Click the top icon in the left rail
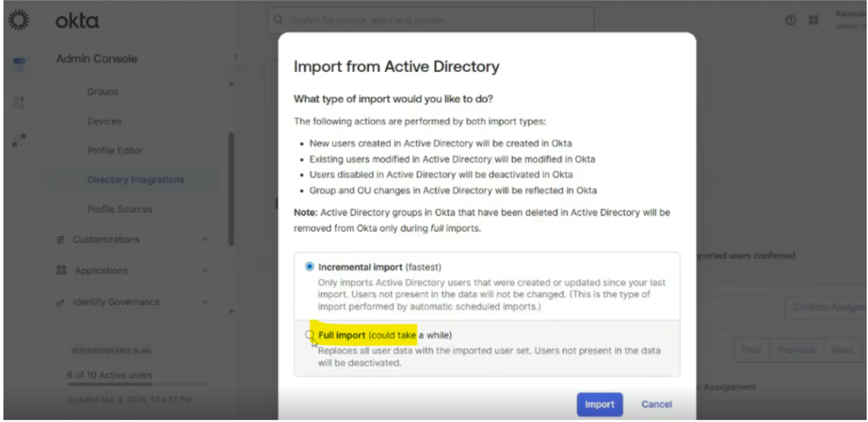This screenshot has width=868, height=422. [19, 63]
